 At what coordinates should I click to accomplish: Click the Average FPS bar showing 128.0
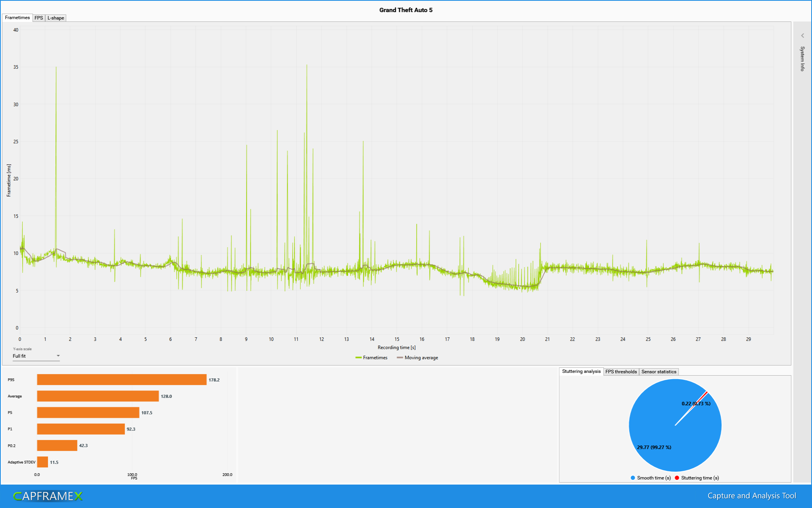tap(98, 396)
